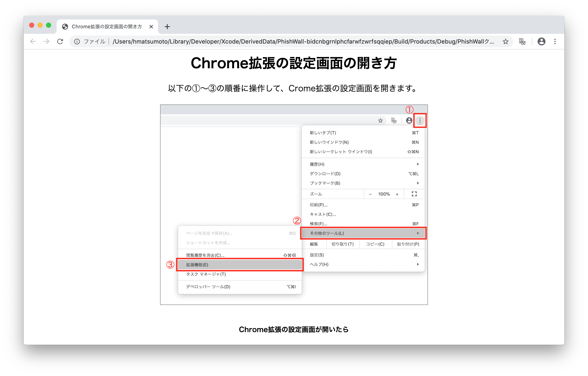Click the fullscreen icon in the pictured zoom row

[414, 194]
